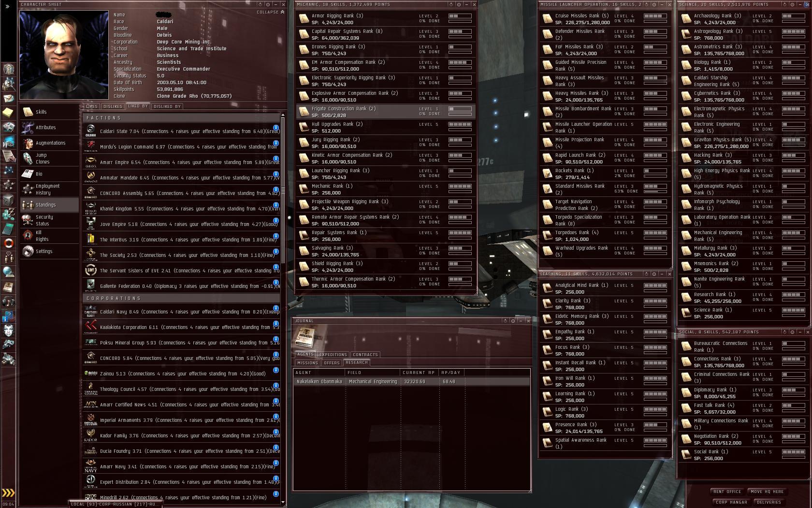Open the Offers sub-tab in Journal

point(332,362)
